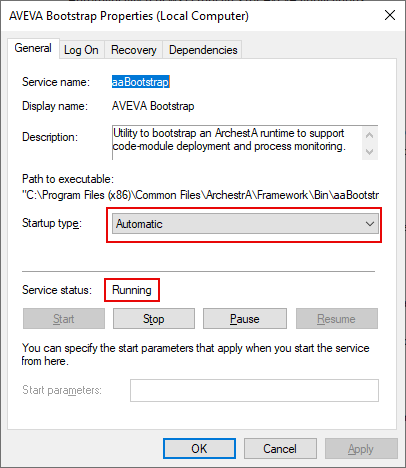Click the General tab
The image size is (406, 468).
[x=33, y=48]
